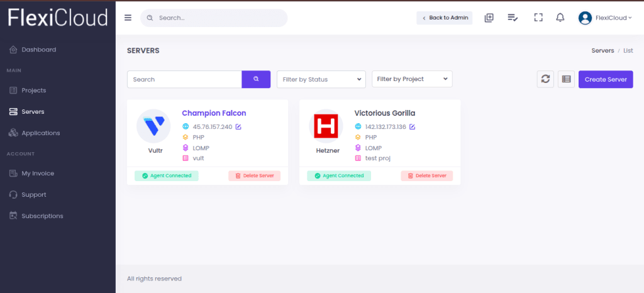
Task: Switch to list view icon button
Action: [566, 79]
